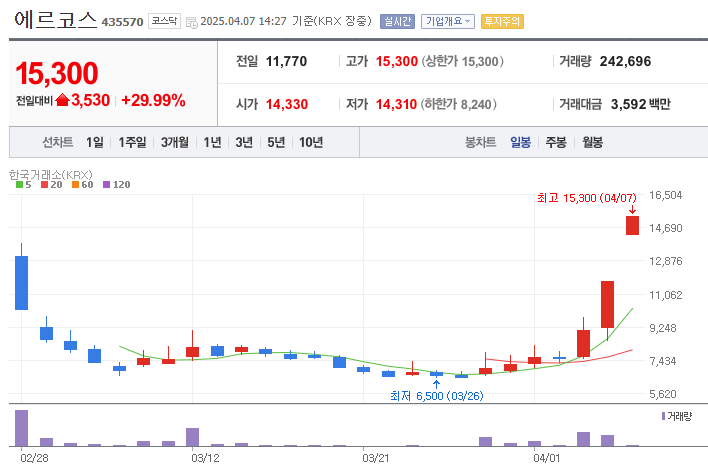Switch to 주봉 weekly candle chart

(556, 143)
